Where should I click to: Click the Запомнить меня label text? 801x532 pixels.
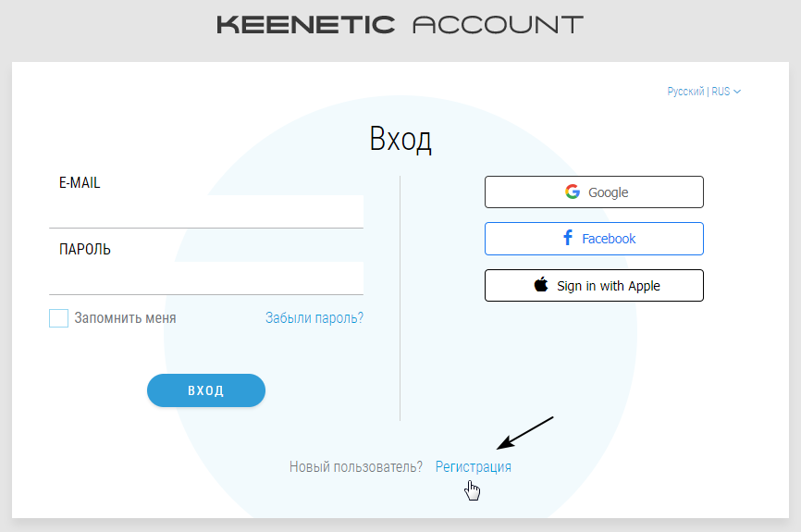coord(125,318)
